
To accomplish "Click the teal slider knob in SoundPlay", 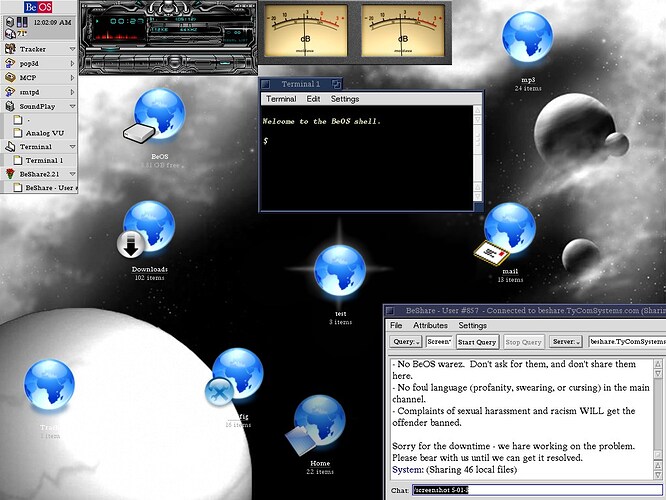I will click(x=110, y=49).
